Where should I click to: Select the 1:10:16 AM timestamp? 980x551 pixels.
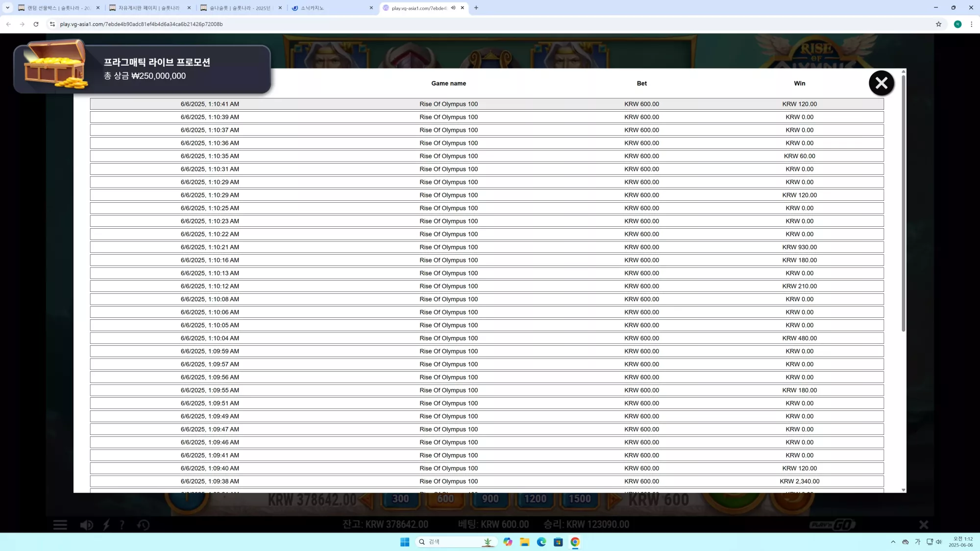pyautogui.click(x=210, y=261)
